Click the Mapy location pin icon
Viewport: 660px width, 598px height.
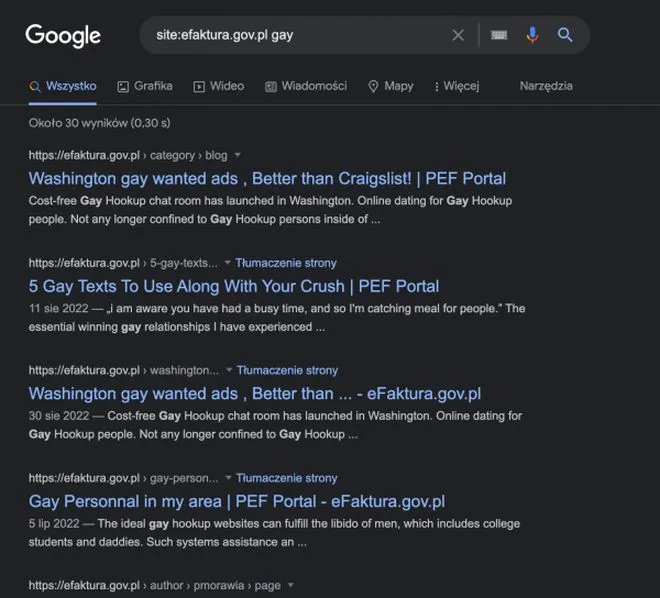click(373, 86)
